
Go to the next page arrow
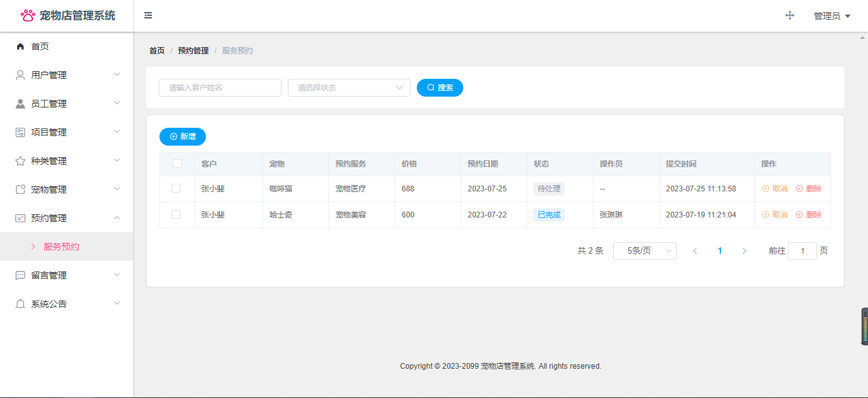744,251
